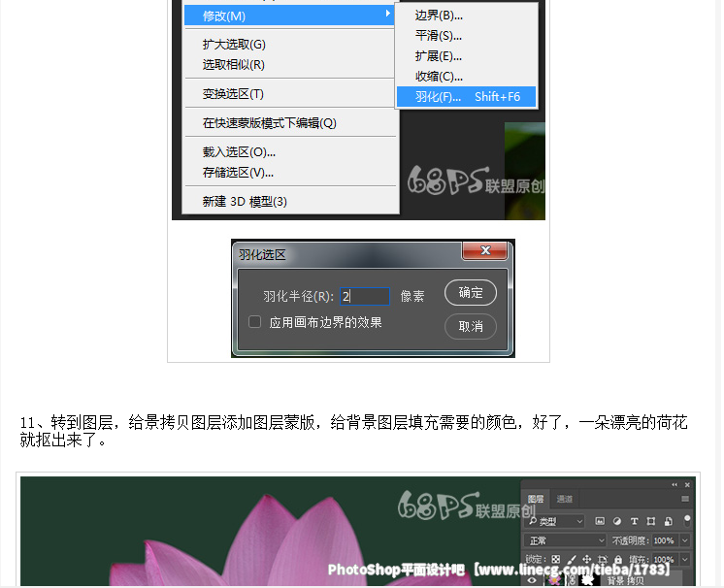Toggle visibility eye of 背景 拷贝 layer
Image resolution: width=724 pixels, height=588 pixels.
[532, 580]
